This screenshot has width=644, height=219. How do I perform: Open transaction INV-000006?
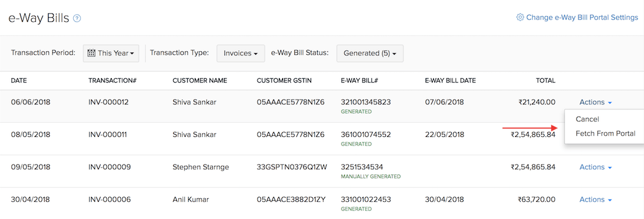(109, 199)
